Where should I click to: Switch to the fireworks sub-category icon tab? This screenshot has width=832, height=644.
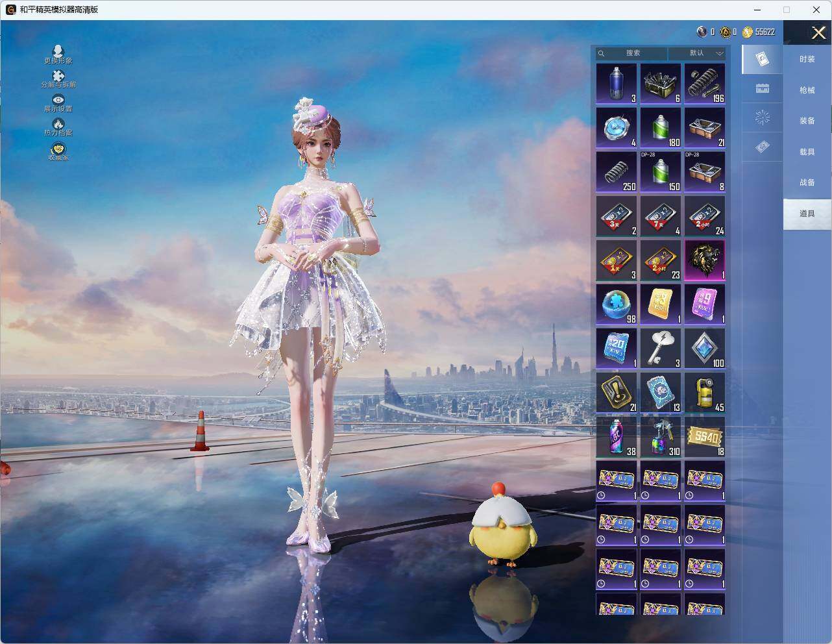click(763, 118)
